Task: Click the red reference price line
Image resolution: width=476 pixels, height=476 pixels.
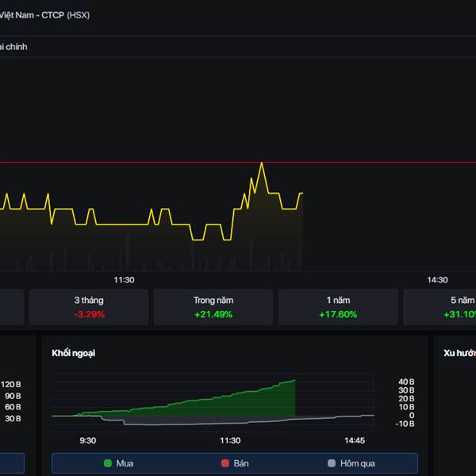Action: point(119,162)
